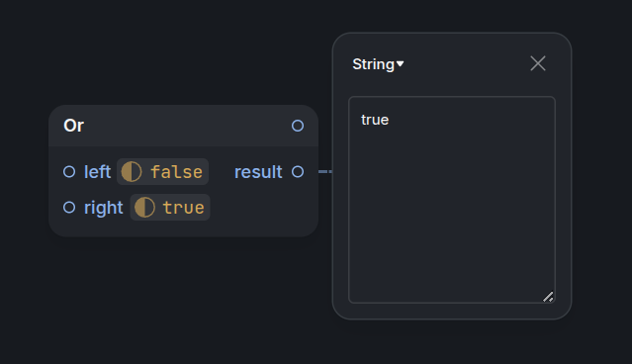This screenshot has width=632, height=364.
Task: Click into the text area showing true
Action: point(452,200)
